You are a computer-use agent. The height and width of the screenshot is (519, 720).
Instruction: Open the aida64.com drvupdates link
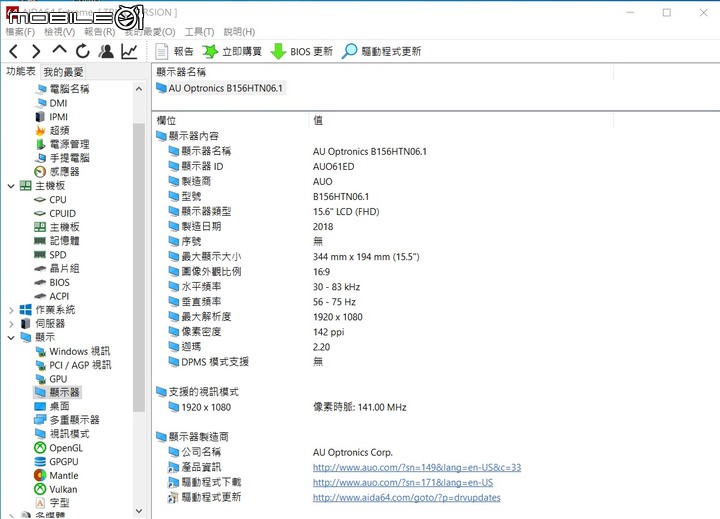click(x=406, y=498)
